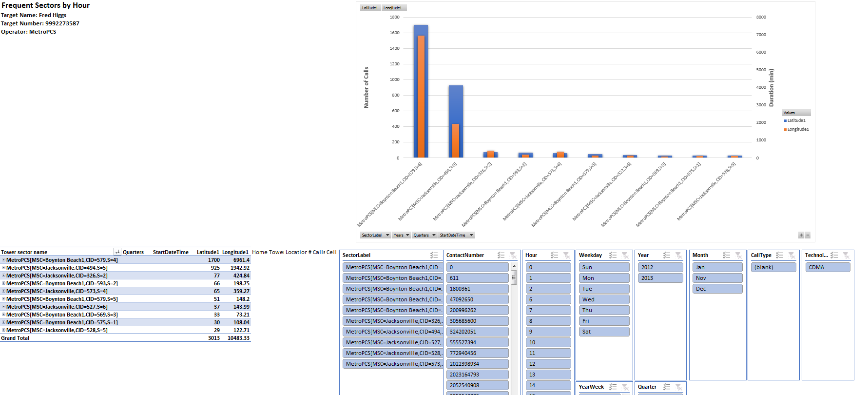Toggle multi-select in the Hour slicer

[x=554, y=255]
